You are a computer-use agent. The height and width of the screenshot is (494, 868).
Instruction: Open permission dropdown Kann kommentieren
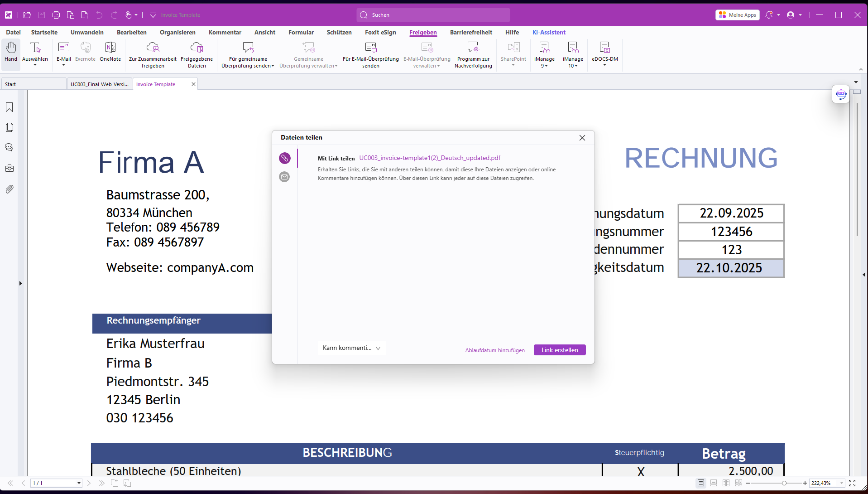351,348
